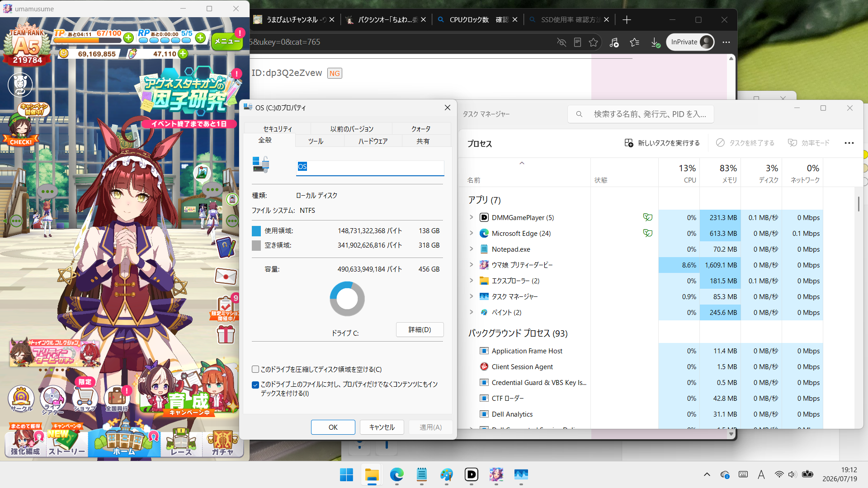Click キャンセル in the properties dialog
Screen dimensions: 868x488
pyautogui.click(x=382, y=427)
